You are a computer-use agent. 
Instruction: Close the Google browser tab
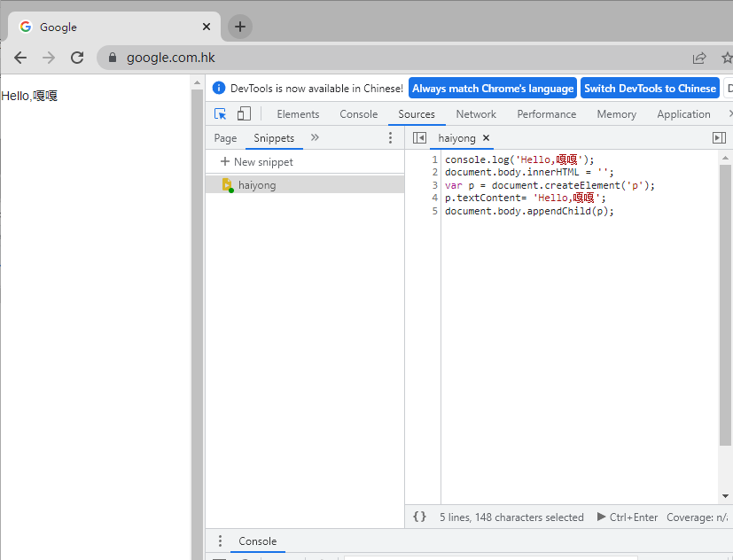207,27
